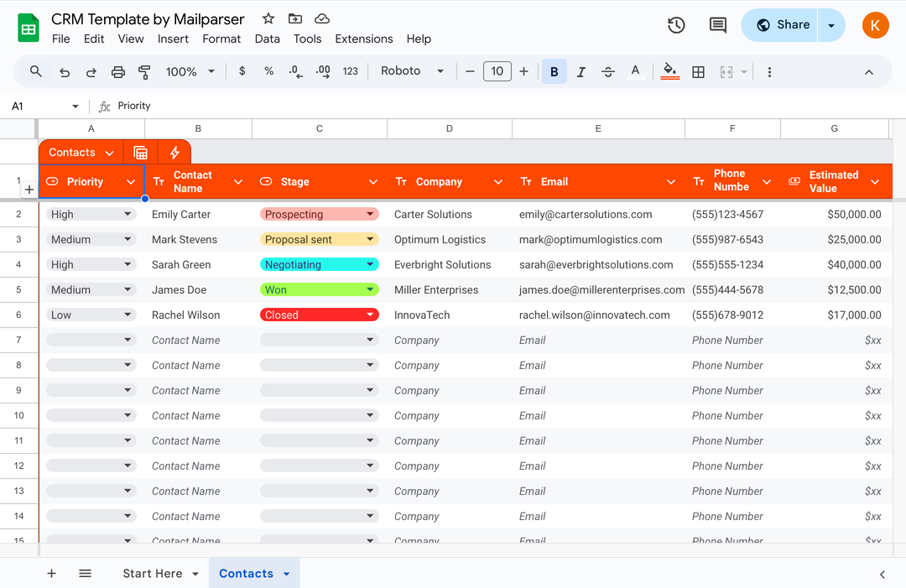
Task: Open the File menu
Action: 60,39
